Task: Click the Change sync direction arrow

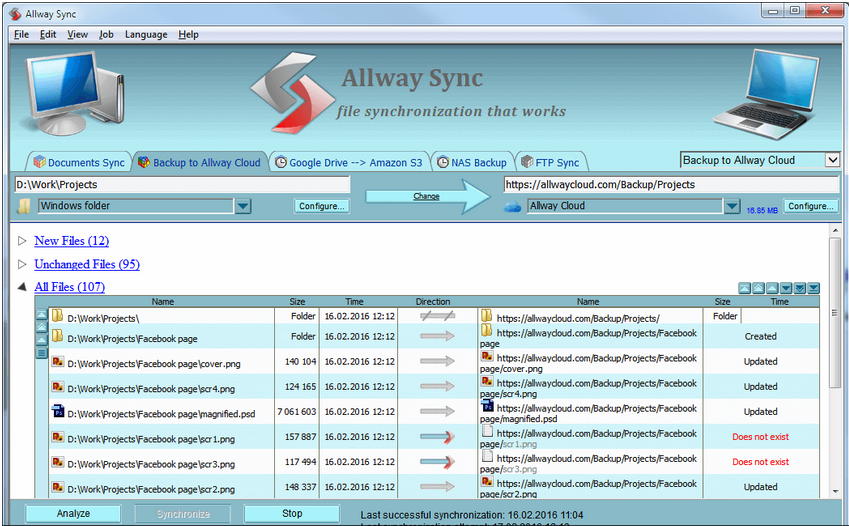Action: (427, 196)
